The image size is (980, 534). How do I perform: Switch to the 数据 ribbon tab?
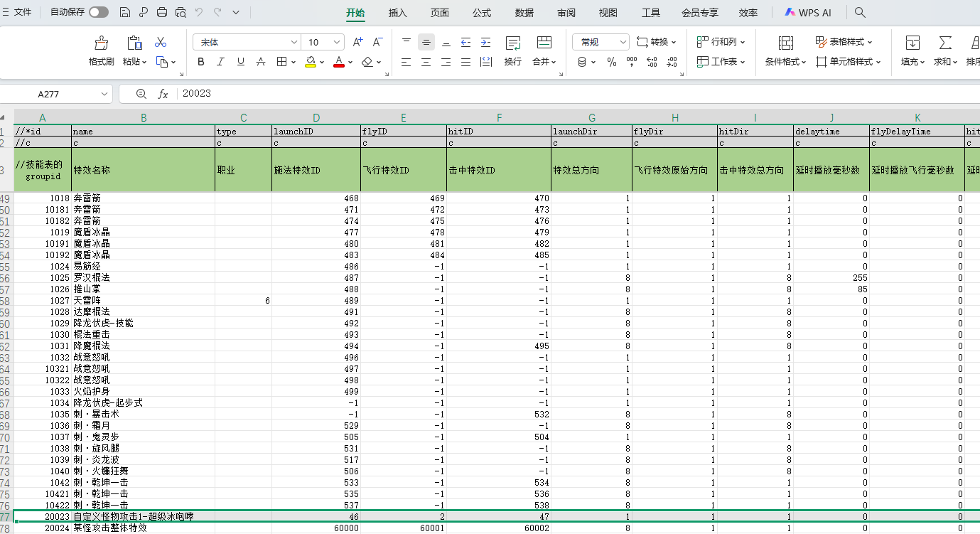click(524, 13)
